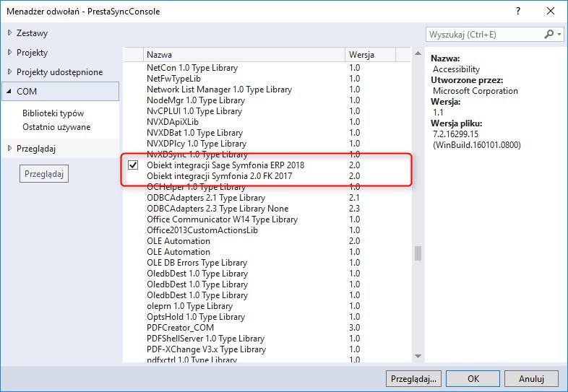568x392 pixels.
Task: Select NodeMgr 1.0 Type Library row
Action: (x=267, y=100)
